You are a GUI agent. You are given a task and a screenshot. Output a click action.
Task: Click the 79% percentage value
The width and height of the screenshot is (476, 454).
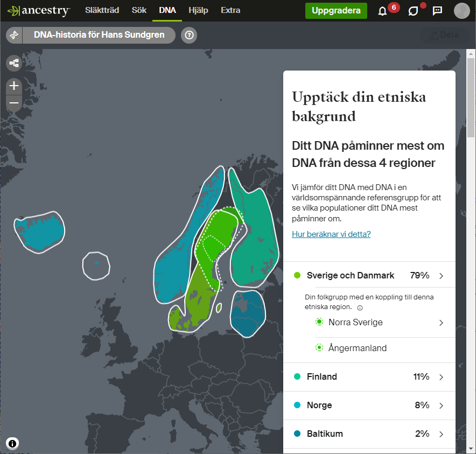click(419, 275)
